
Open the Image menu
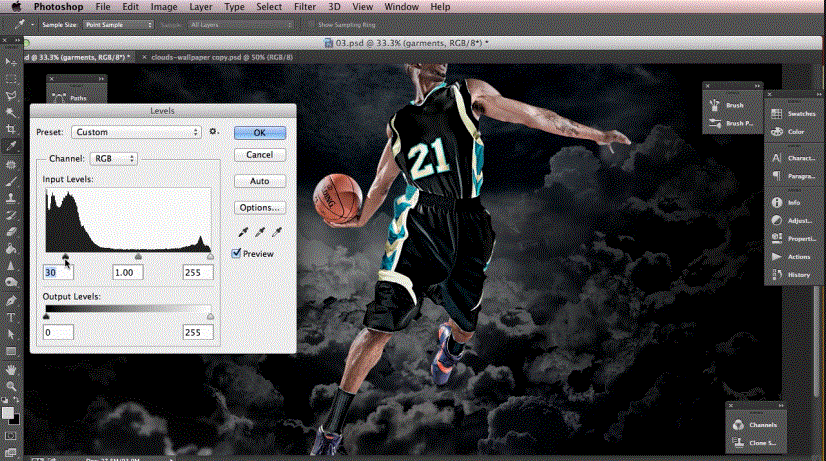coord(164,7)
